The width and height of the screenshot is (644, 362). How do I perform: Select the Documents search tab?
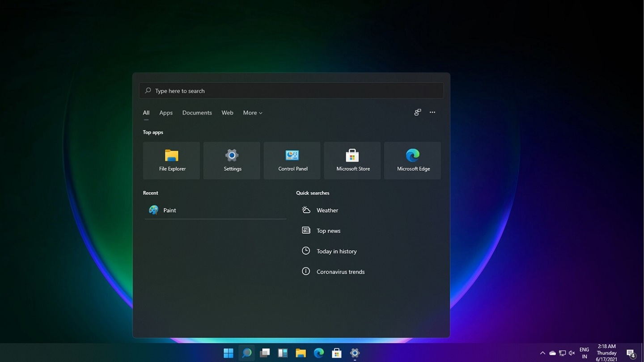197,113
